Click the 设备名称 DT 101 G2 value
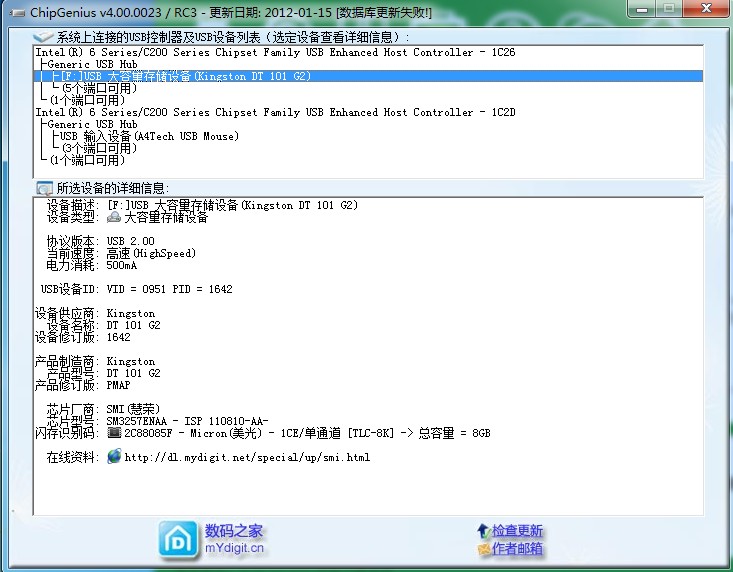Screen dimensions: 733x572 coord(133,325)
